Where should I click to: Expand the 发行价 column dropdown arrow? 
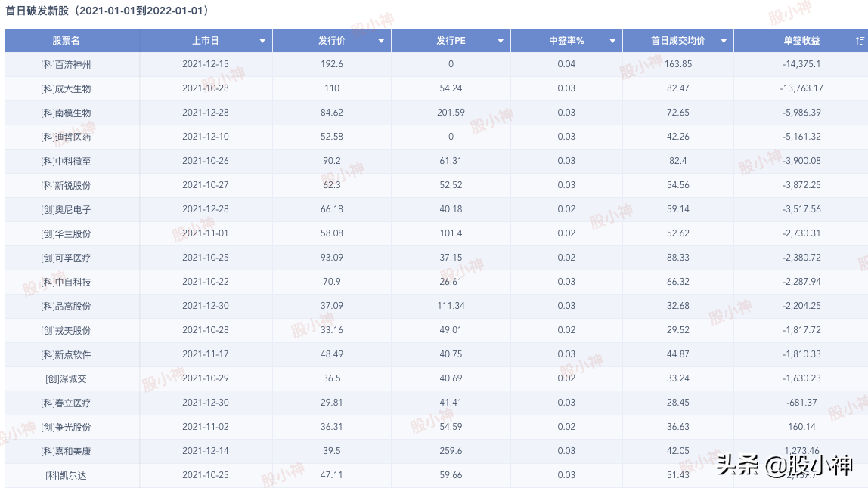381,41
